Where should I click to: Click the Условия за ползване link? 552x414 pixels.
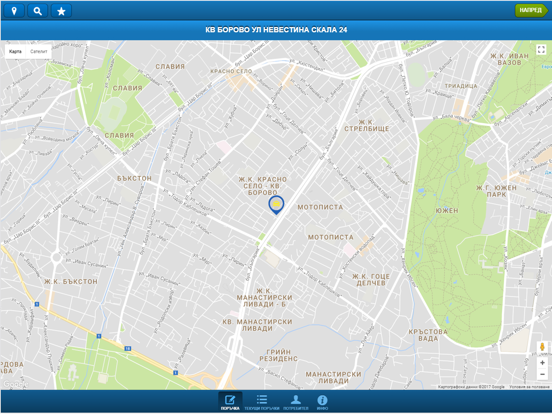click(529, 387)
